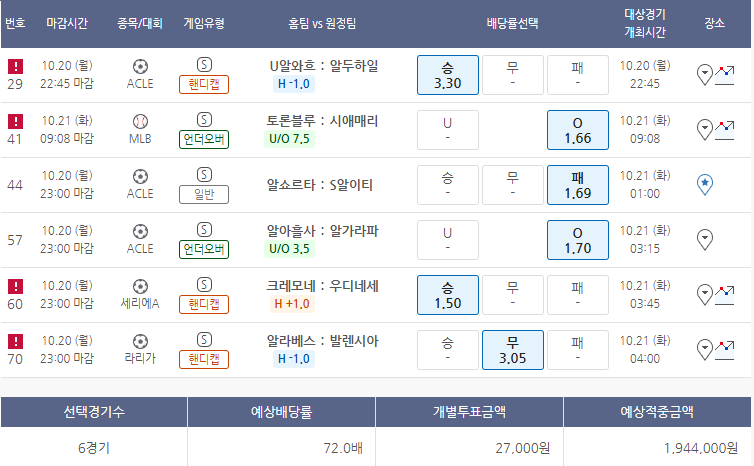Click the 27,000원 betting amount field

tap(469, 448)
